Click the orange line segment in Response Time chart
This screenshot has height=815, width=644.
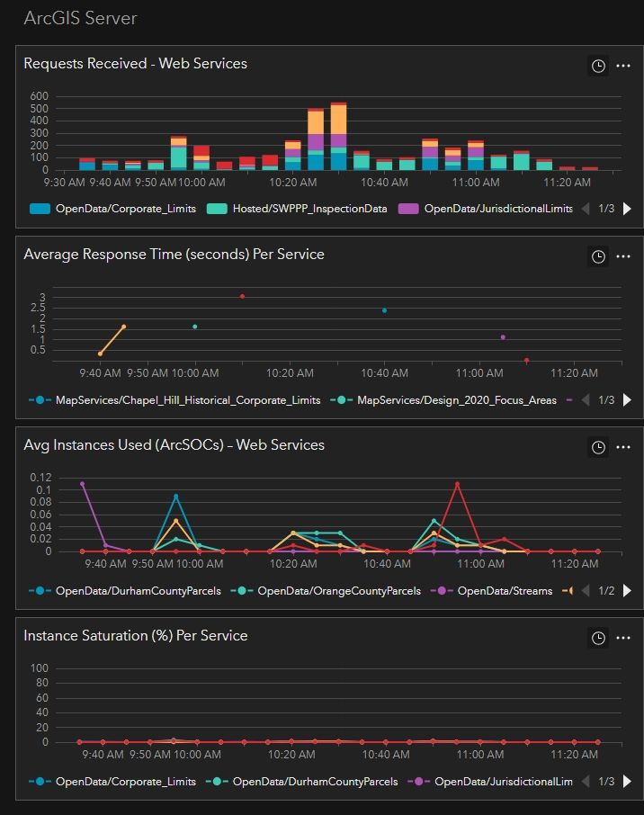pos(112,340)
